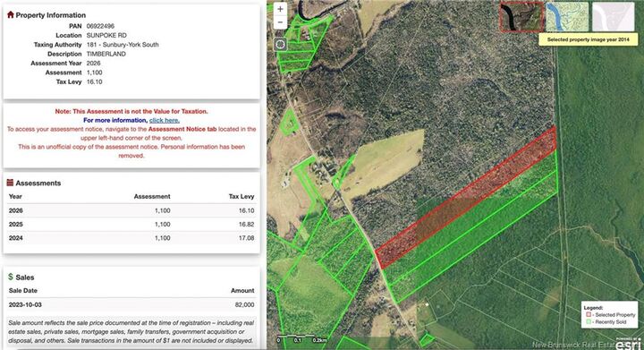The image size is (644, 350).
Task: Click the map scale bar
Action: click(x=302, y=339)
